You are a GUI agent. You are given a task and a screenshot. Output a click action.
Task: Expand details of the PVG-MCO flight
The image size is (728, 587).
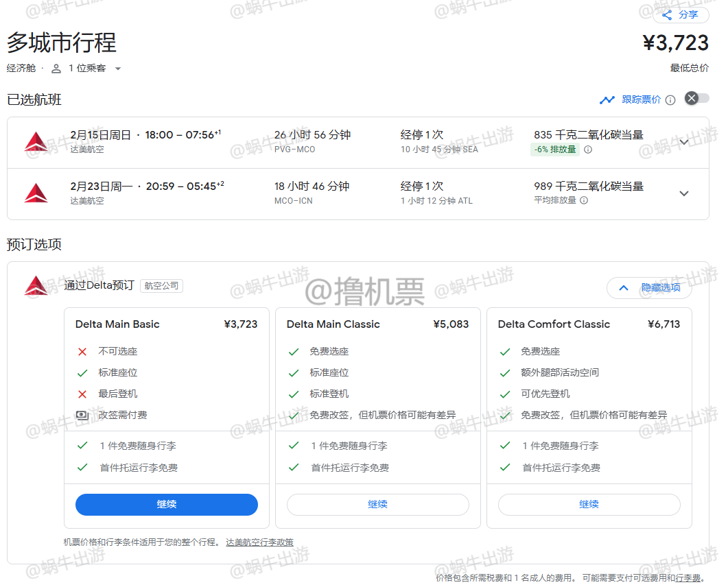(684, 142)
